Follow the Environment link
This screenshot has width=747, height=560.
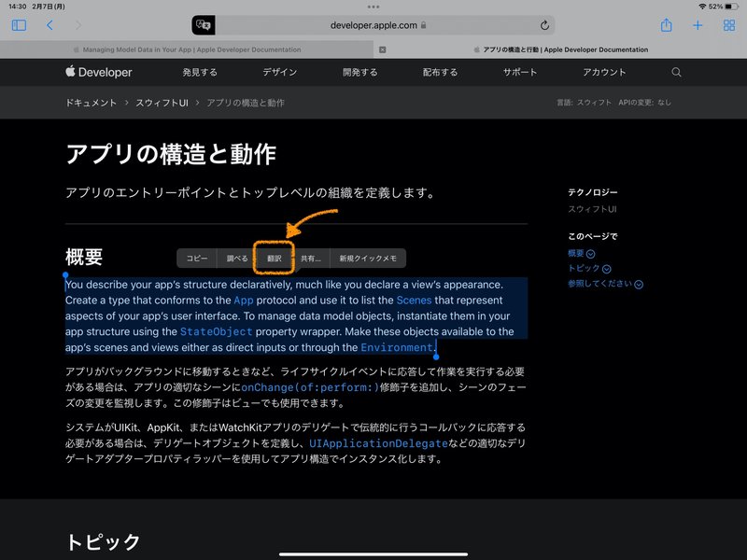click(x=396, y=347)
